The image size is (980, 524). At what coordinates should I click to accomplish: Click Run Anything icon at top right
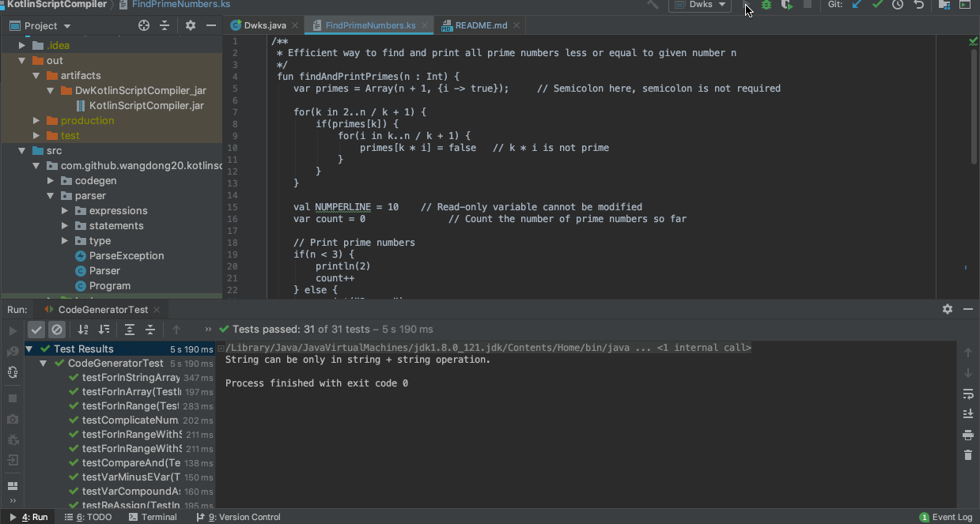click(965, 5)
